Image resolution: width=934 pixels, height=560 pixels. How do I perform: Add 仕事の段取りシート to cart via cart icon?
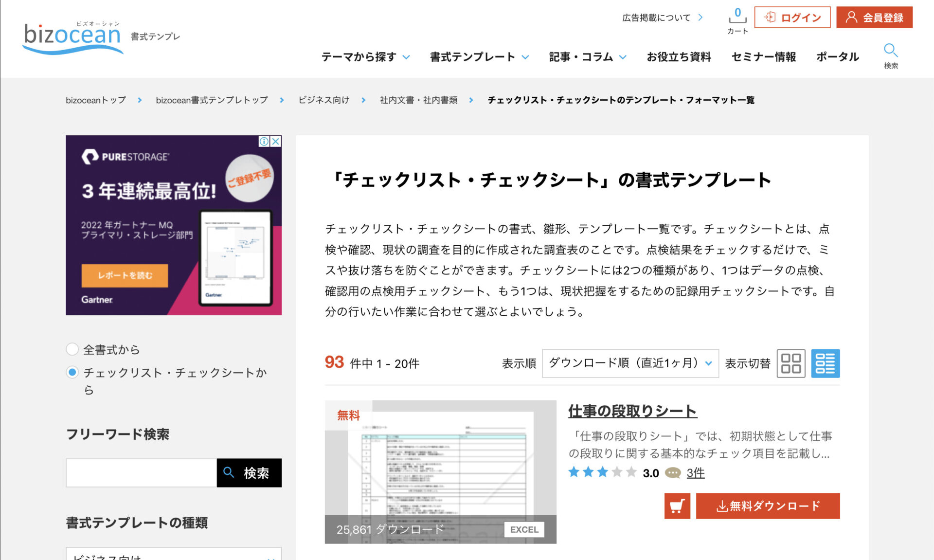coord(677,506)
